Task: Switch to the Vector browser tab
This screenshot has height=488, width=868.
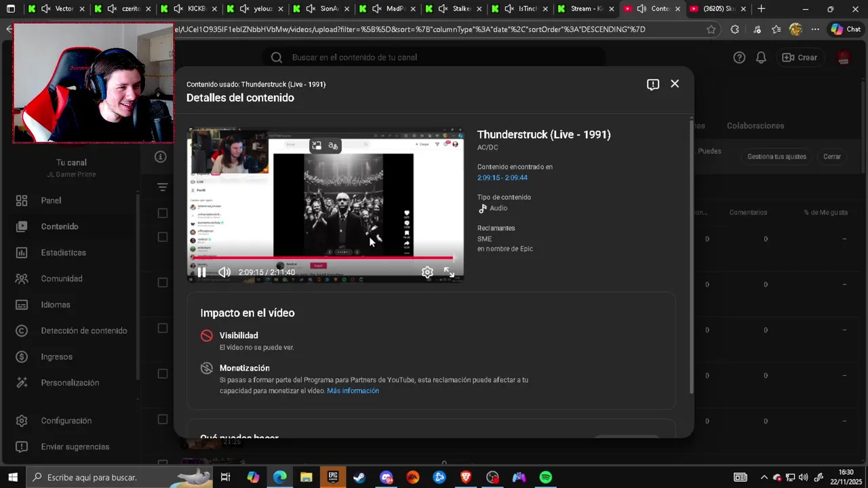Action: tap(56, 9)
